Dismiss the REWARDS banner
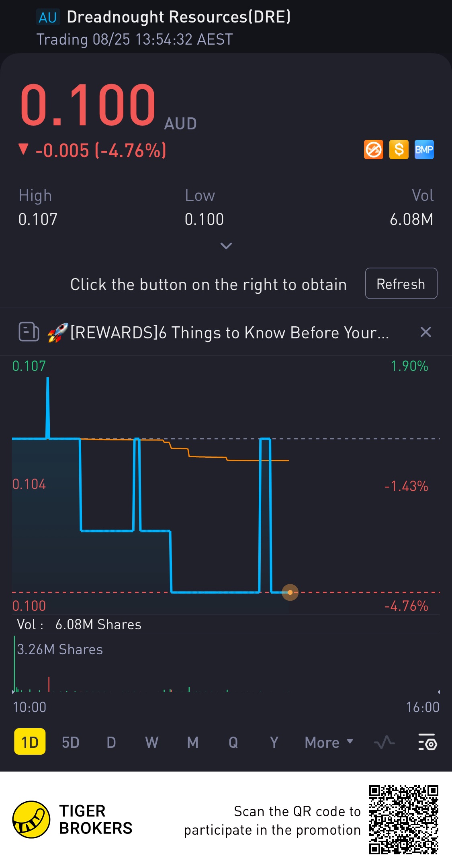452x868 pixels. (425, 332)
